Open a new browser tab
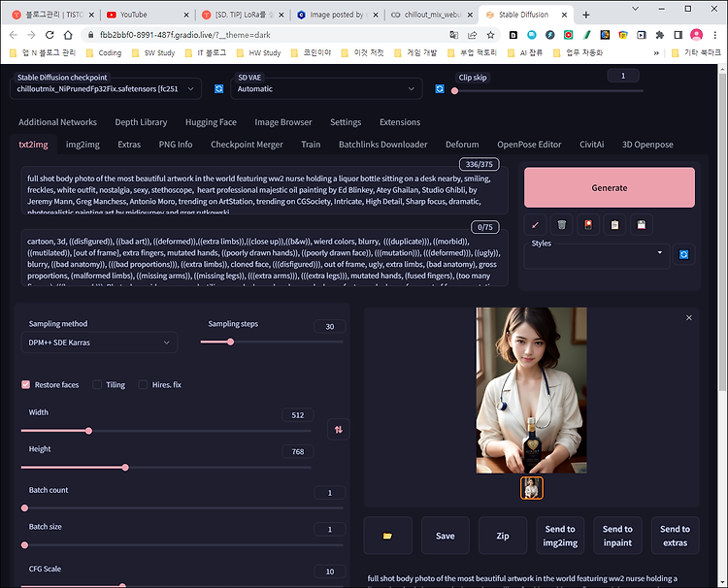Image resolution: width=728 pixels, height=588 pixels. 586,15
